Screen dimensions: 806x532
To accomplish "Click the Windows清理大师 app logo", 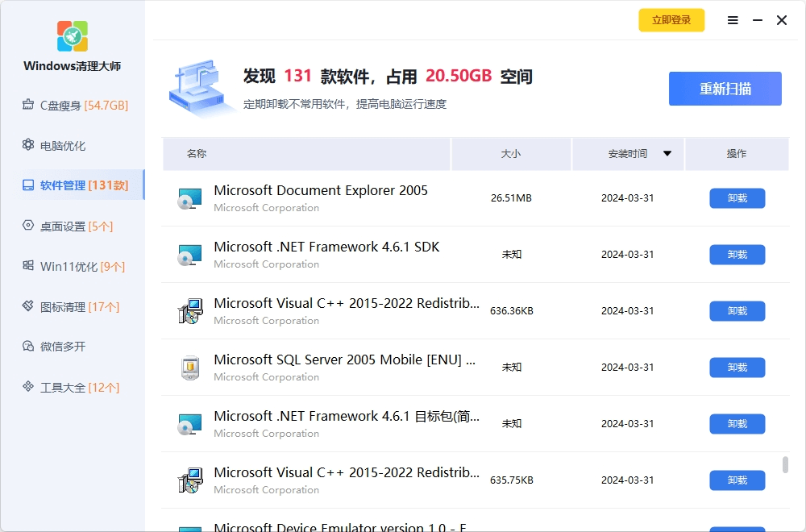I will pos(73,36).
